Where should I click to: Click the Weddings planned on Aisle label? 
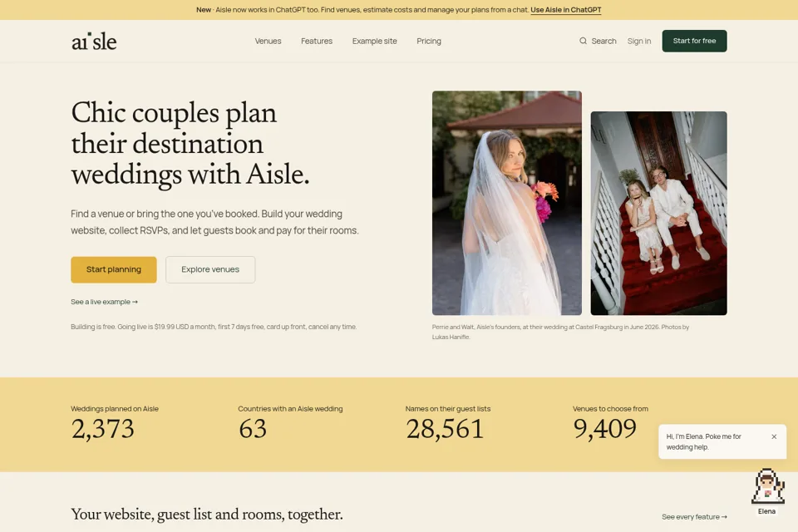(x=115, y=408)
